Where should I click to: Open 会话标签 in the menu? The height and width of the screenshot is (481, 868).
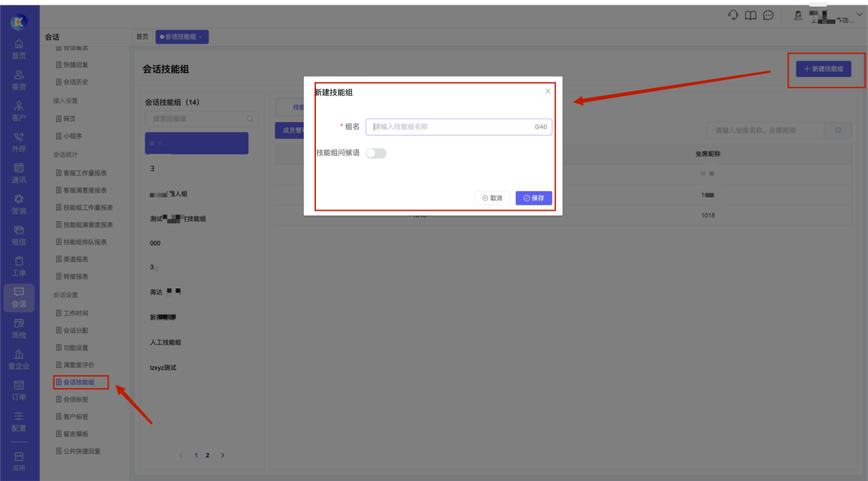pyautogui.click(x=72, y=400)
